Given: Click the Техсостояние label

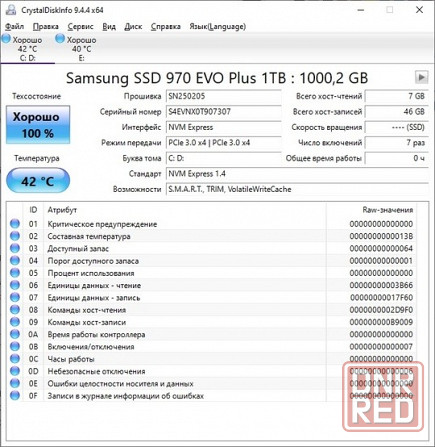Looking at the screenshot, I should click(x=37, y=96).
